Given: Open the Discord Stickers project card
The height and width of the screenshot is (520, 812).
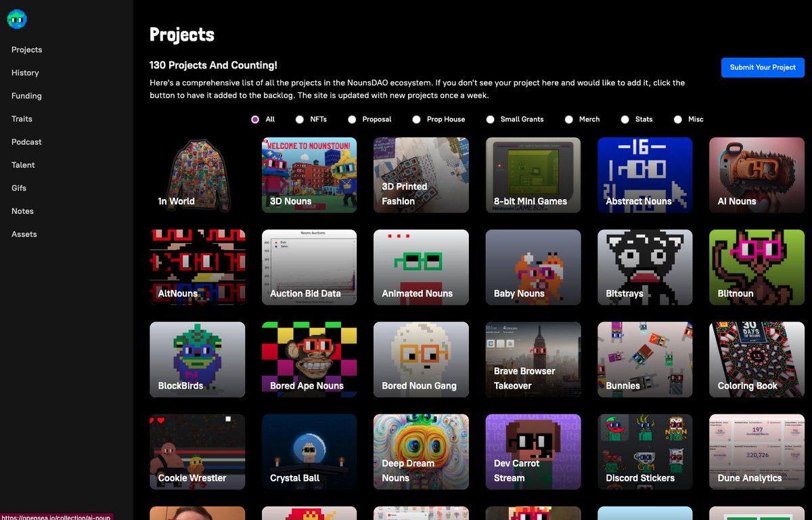Looking at the screenshot, I should click(645, 452).
